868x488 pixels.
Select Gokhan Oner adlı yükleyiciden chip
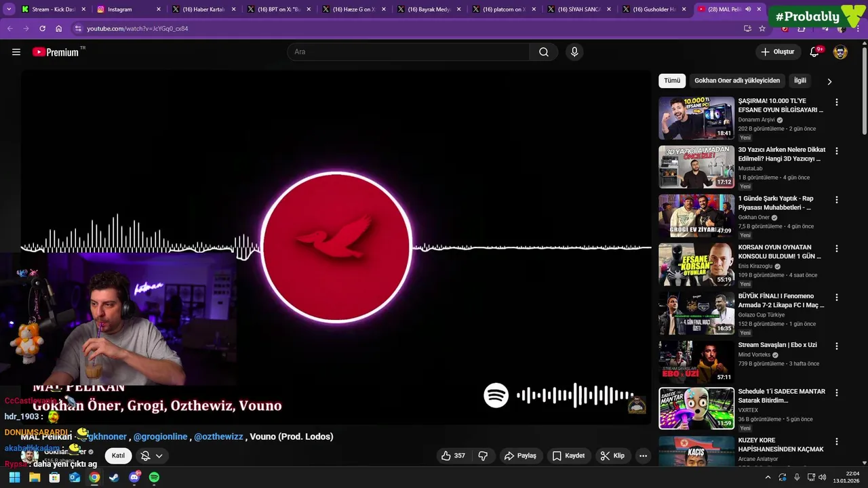[x=737, y=81]
